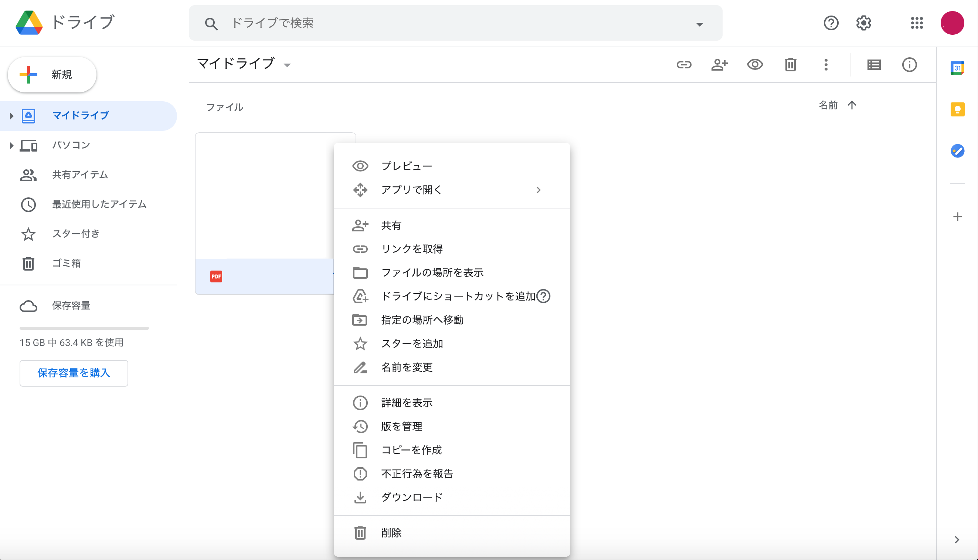Open the account avatar circle
The width and height of the screenshot is (978, 560).
[x=952, y=23]
